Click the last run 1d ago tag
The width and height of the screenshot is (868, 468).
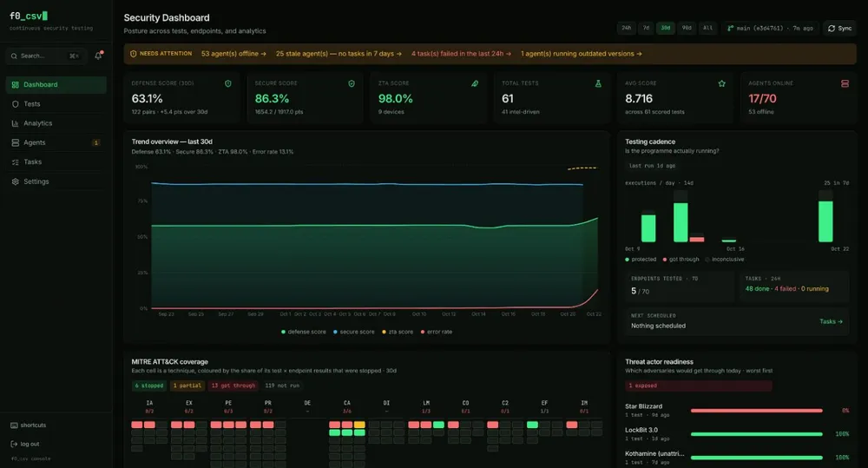[x=652, y=166]
